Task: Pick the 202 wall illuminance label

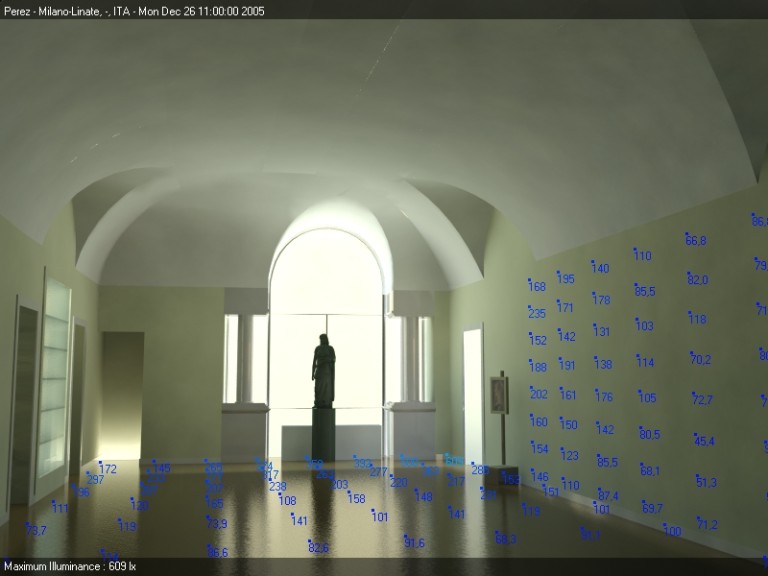Action: 539,394
